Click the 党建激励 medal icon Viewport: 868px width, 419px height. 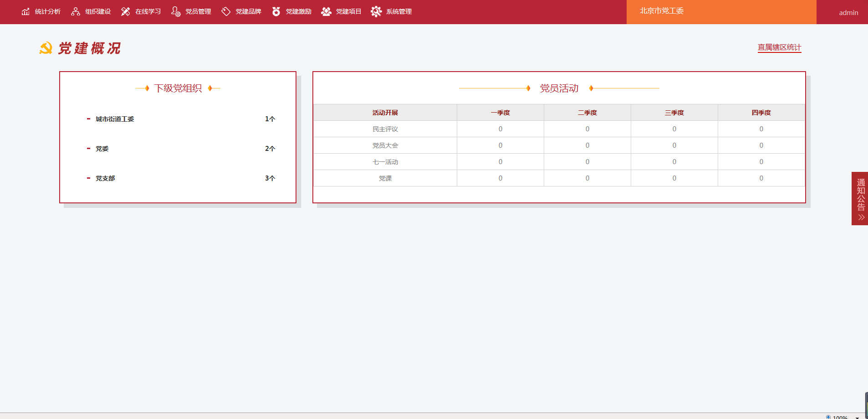coord(276,11)
